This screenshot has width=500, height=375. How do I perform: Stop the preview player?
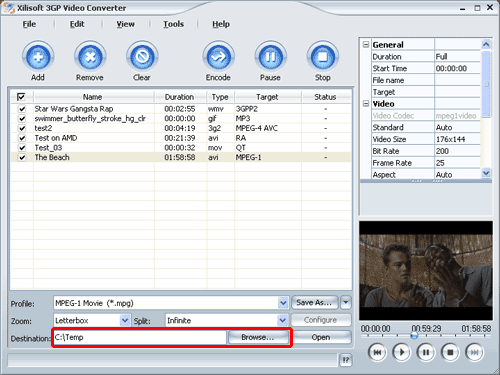[x=450, y=352]
